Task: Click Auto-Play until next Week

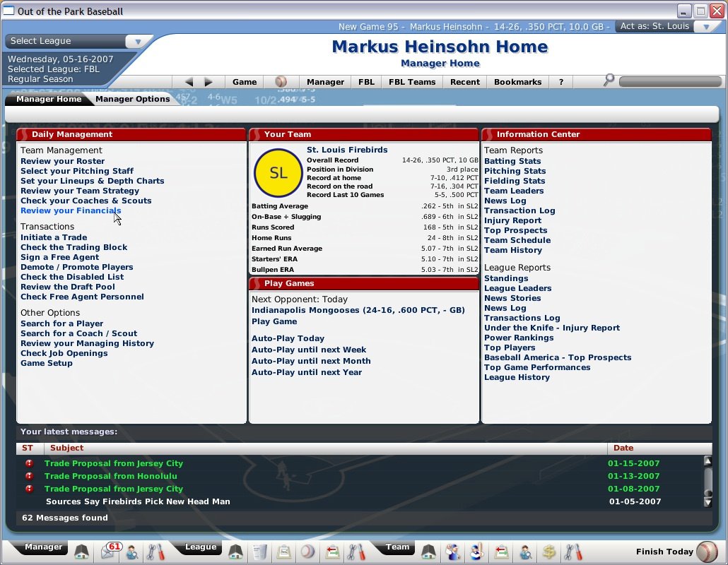Action: coord(309,350)
